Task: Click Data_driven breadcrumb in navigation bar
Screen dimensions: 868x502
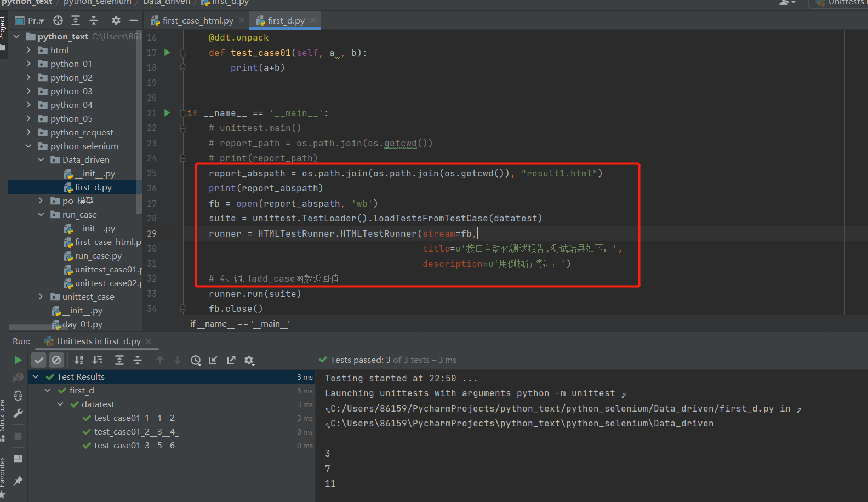Action: [x=167, y=3]
